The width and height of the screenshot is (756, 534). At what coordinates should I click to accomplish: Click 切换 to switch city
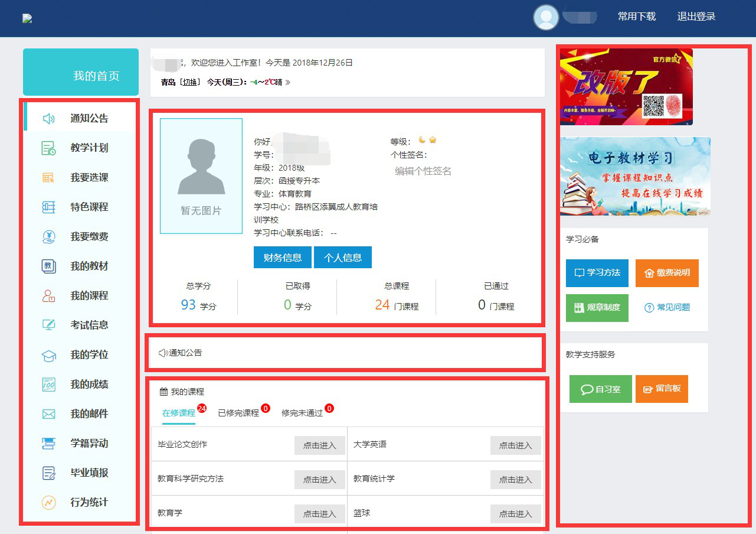tap(189, 82)
